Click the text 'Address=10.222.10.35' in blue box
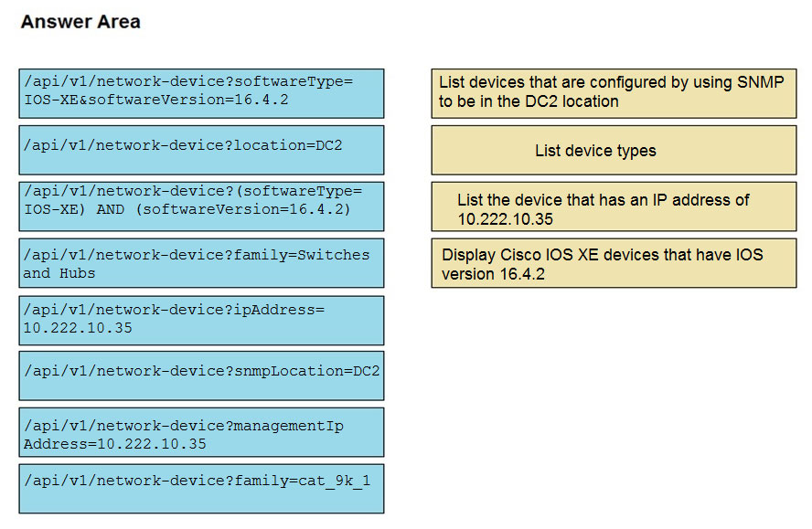The height and width of the screenshot is (529, 812). coord(115,444)
